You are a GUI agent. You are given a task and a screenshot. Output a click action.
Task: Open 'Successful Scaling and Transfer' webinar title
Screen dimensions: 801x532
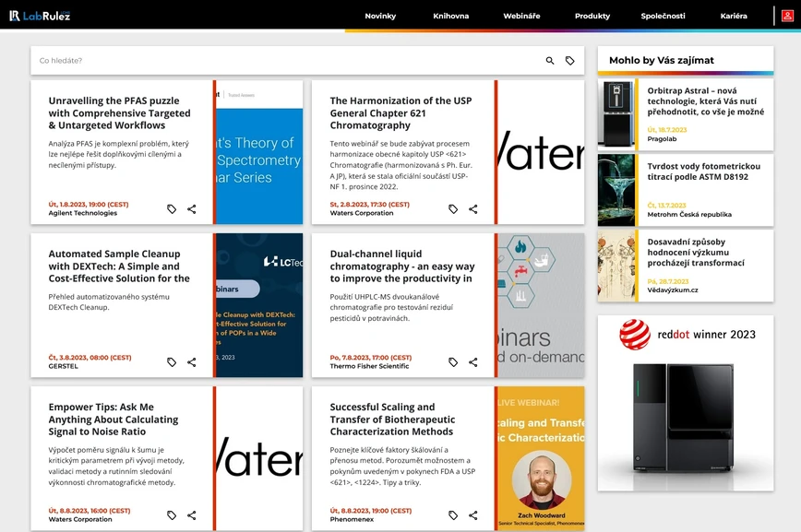pos(392,420)
